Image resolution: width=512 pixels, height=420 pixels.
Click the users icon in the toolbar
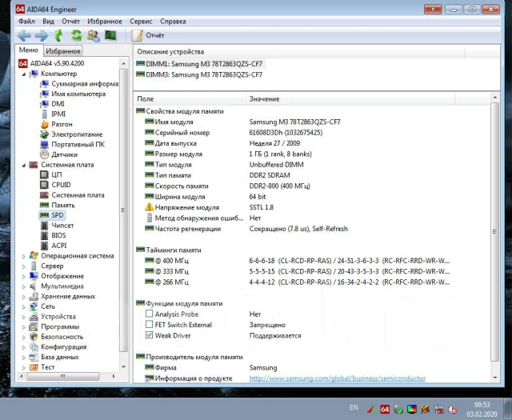94,35
